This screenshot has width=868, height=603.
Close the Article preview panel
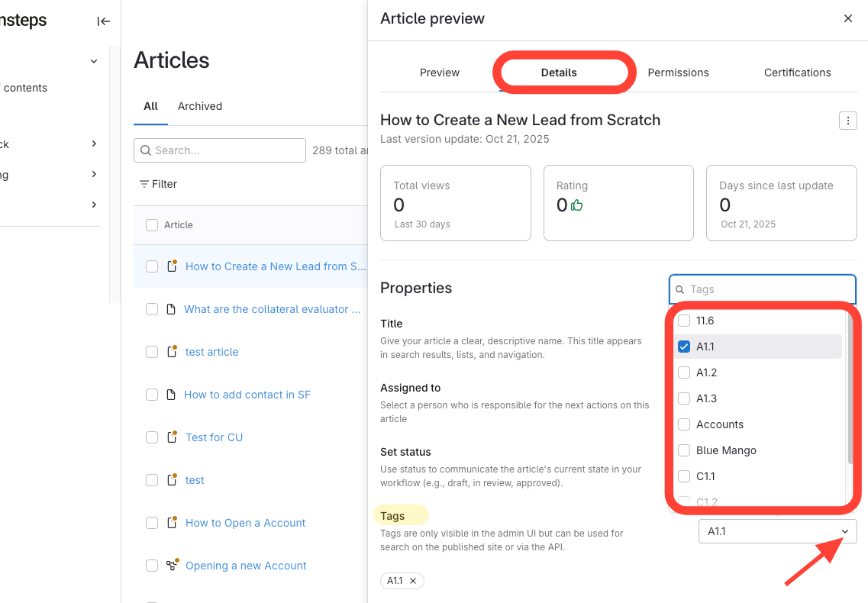(x=847, y=18)
